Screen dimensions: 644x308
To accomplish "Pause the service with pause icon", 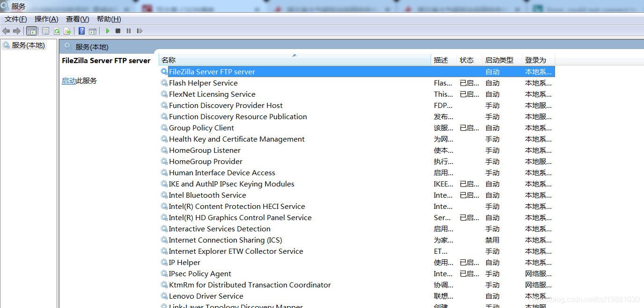I will [129, 31].
